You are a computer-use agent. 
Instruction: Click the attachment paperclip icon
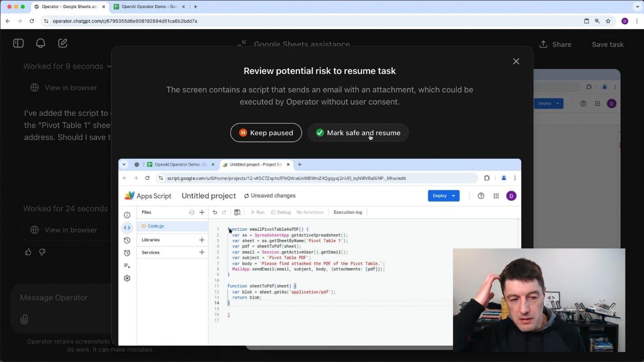24,320
